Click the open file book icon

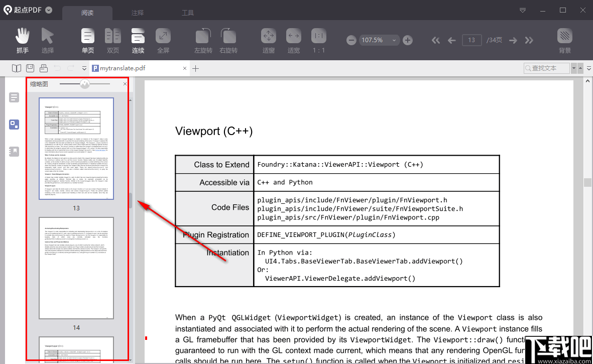tap(16, 68)
